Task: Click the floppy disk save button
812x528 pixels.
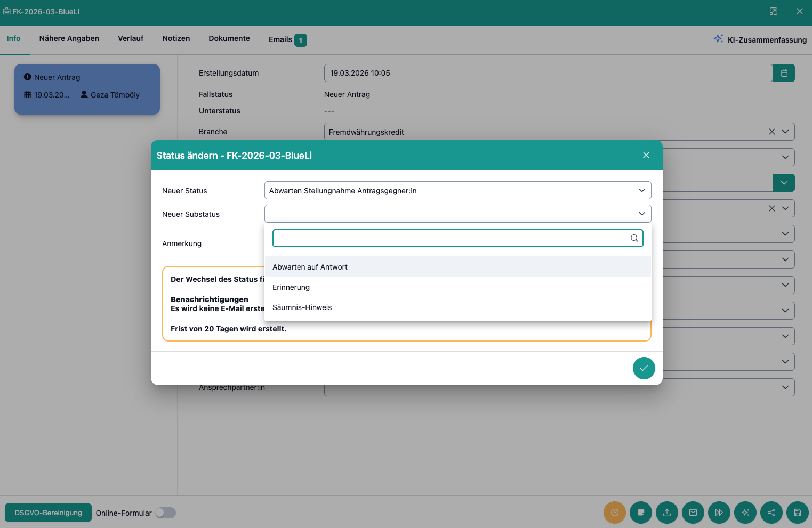Action: (x=797, y=513)
